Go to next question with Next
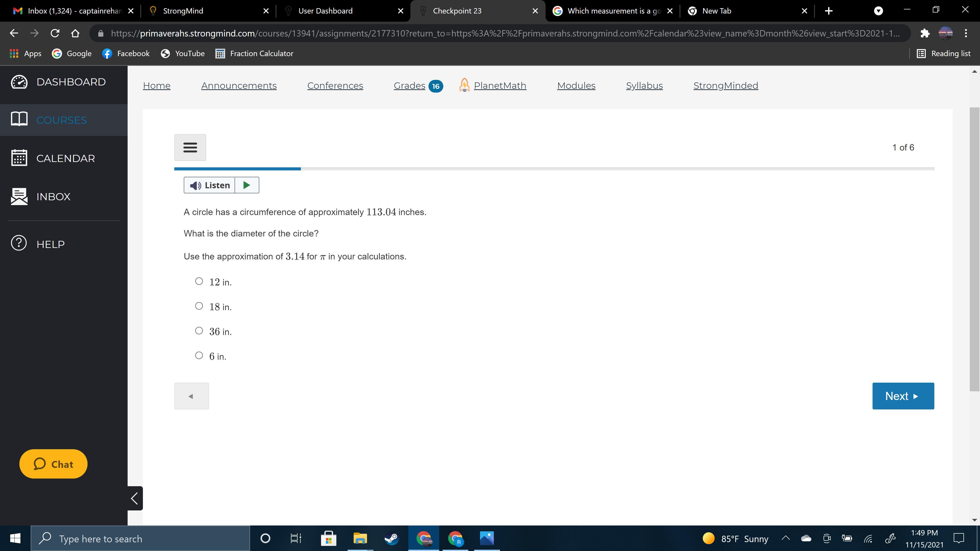980x551 pixels. pos(903,396)
